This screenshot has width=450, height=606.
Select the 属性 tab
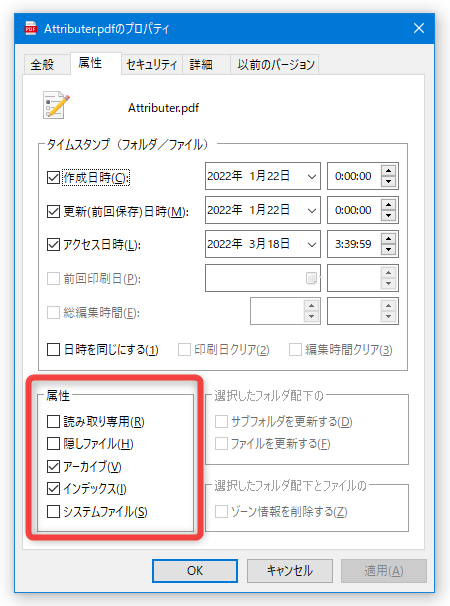point(95,63)
